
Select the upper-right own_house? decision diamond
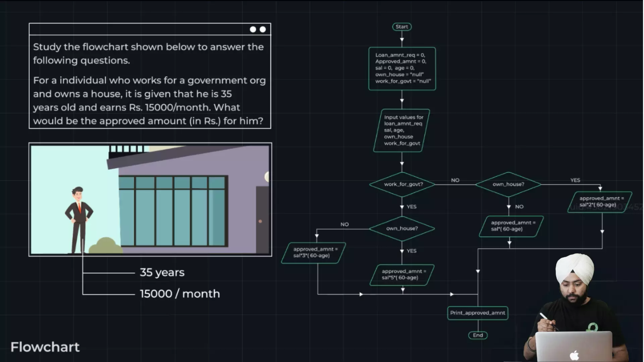508,184
